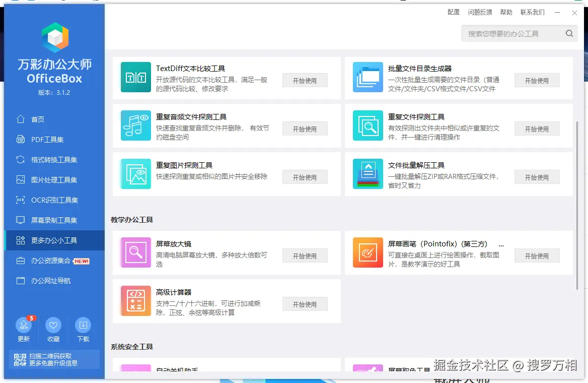Click the 首页 home icon
This screenshot has width=588, height=383.
point(21,119)
